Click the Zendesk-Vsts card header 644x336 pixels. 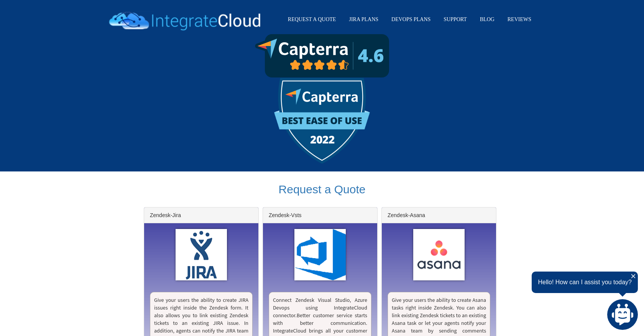coord(320,215)
